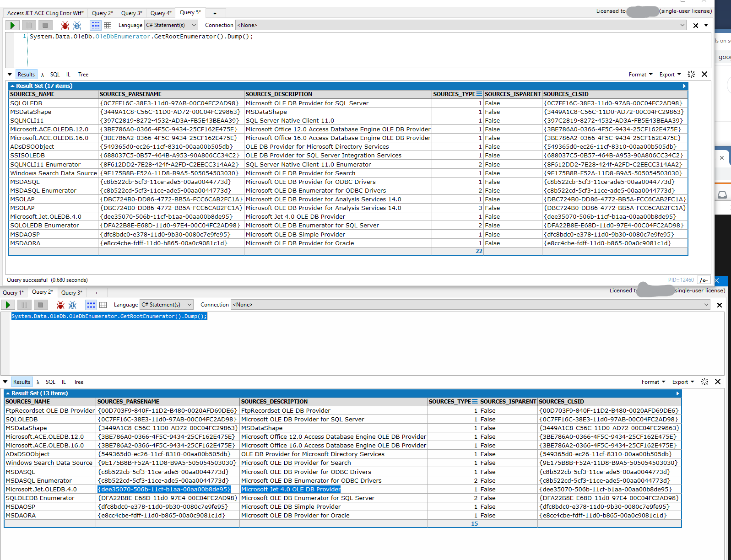731x560 pixels.
Task: Click the highlighted code line in the lower editor
Action: 109,316
